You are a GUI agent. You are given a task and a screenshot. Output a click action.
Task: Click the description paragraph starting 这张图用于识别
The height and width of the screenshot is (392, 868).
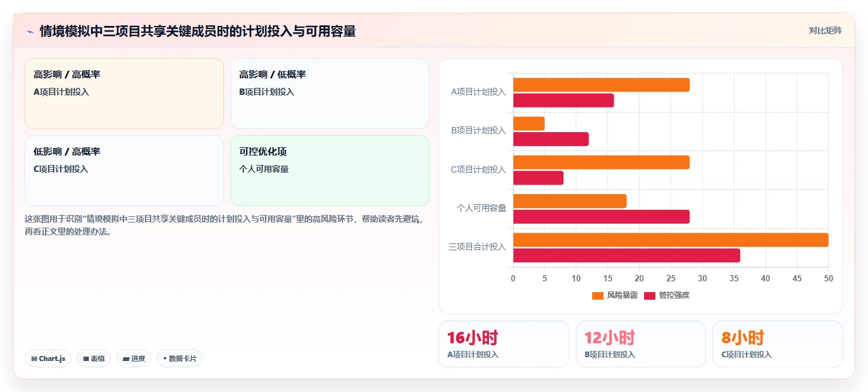pos(224,225)
